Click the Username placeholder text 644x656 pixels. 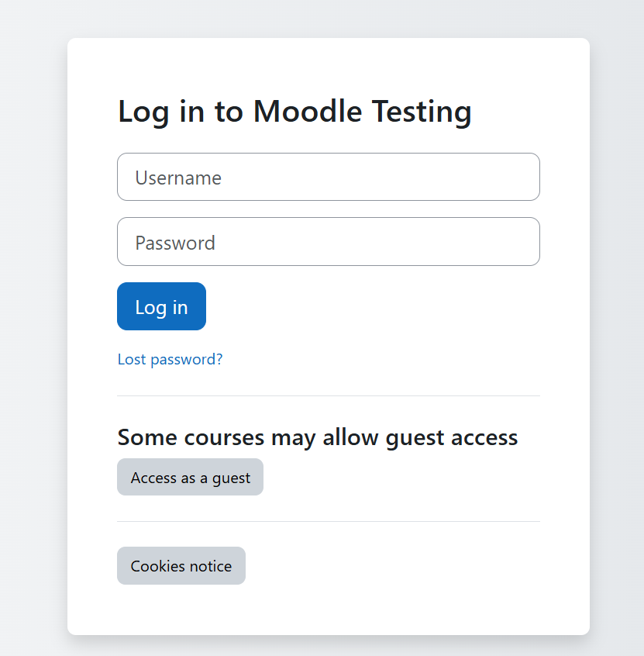pos(178,178)
